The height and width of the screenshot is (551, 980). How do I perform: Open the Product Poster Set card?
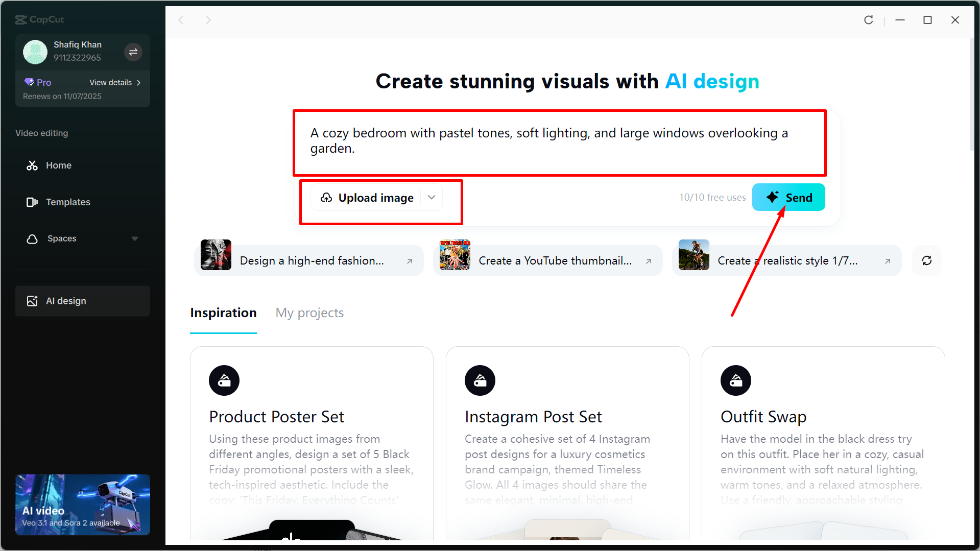[312, 443]
